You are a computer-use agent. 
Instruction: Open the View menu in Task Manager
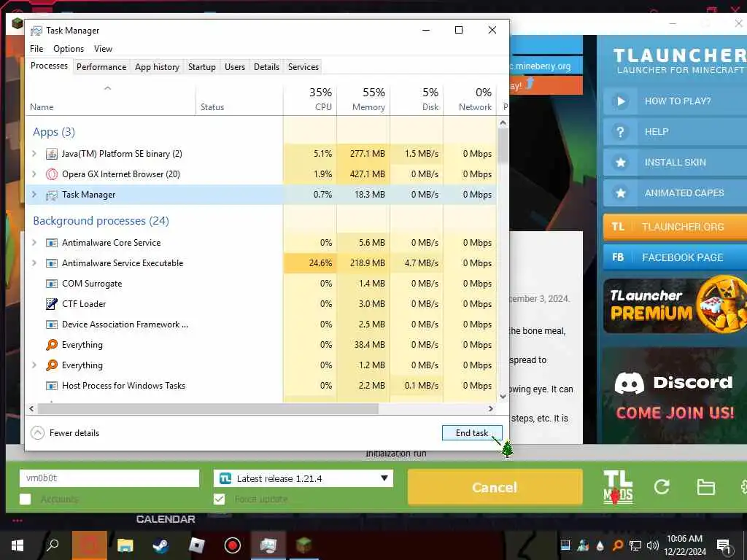pyautogui.click(x=103, y=49)
